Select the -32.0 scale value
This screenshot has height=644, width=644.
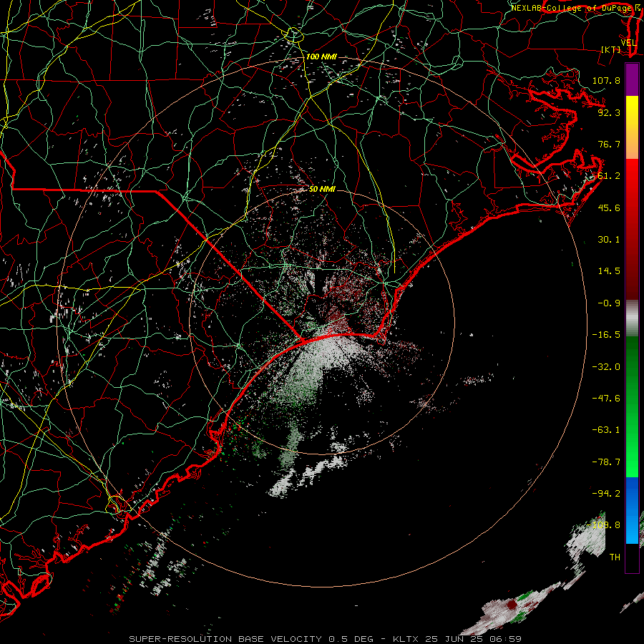point(606,367)
